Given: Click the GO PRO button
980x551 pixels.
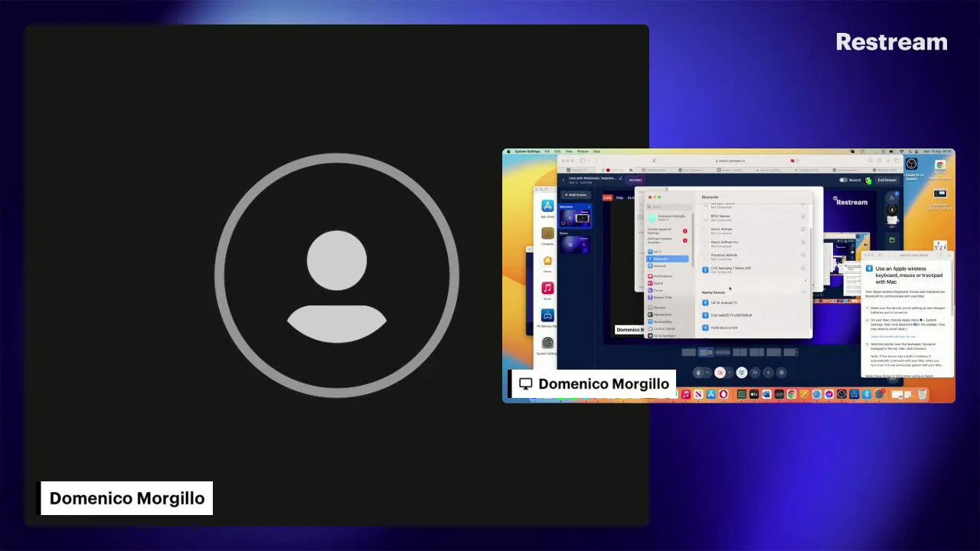Looking at the screenshot, I should tap(635, 181).
